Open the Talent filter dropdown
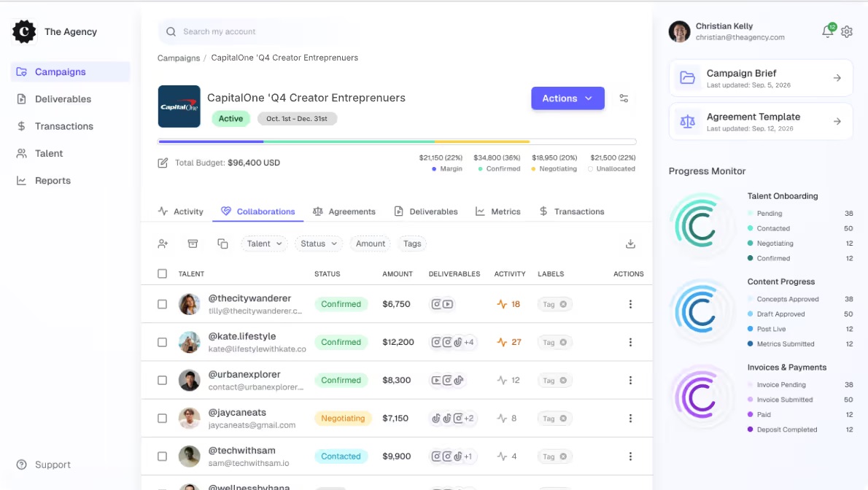 [264, 244]
